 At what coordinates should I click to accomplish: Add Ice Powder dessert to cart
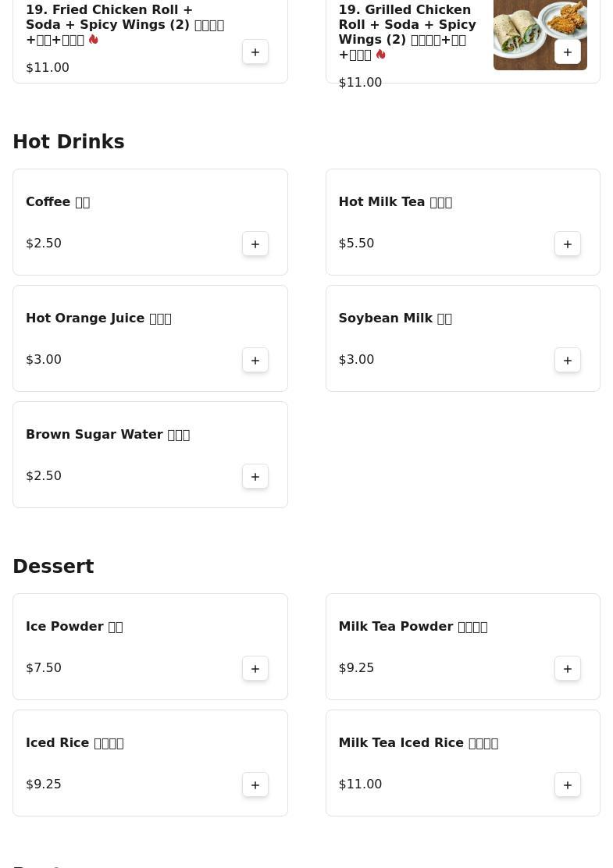pos(255,668)
